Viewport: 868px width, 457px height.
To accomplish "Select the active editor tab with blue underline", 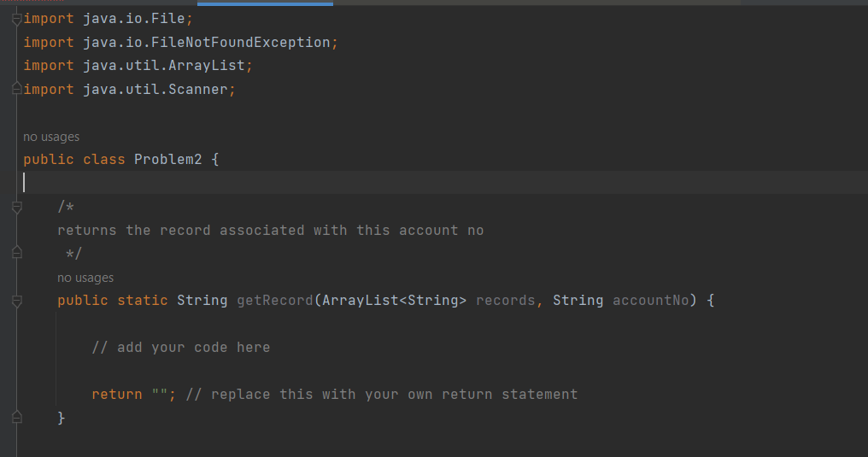I will click(265, 3).
